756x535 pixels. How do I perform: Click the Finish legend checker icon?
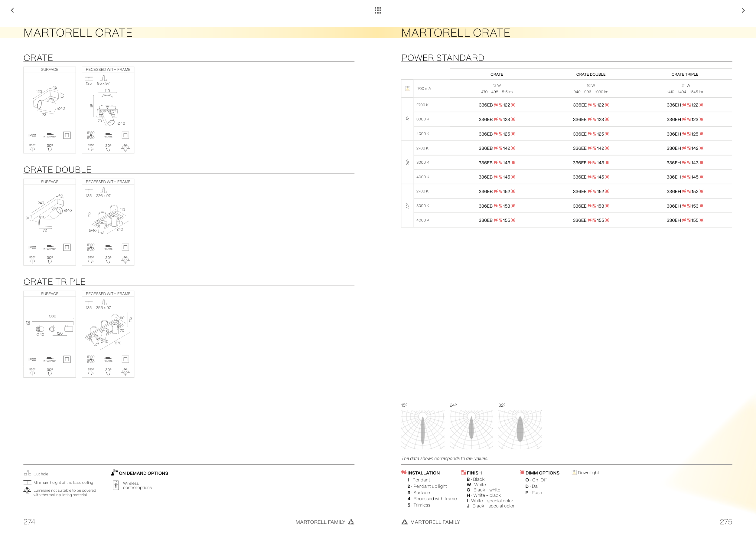tap(463, 472)
